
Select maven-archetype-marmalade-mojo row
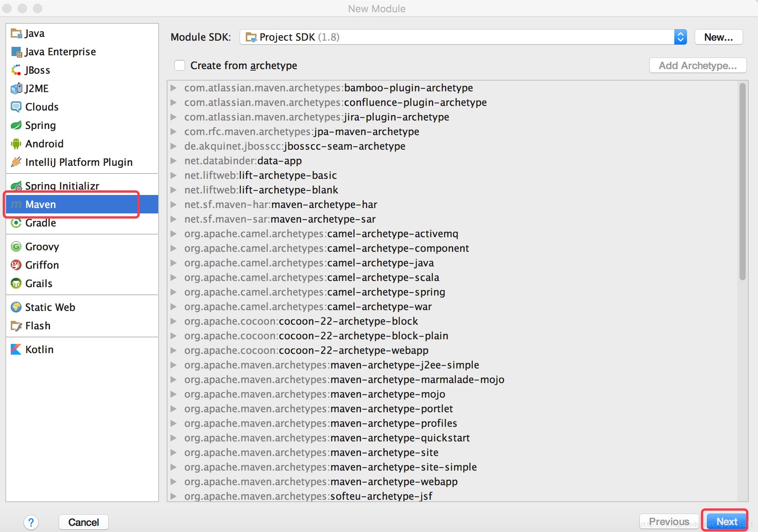click(453, 380)
